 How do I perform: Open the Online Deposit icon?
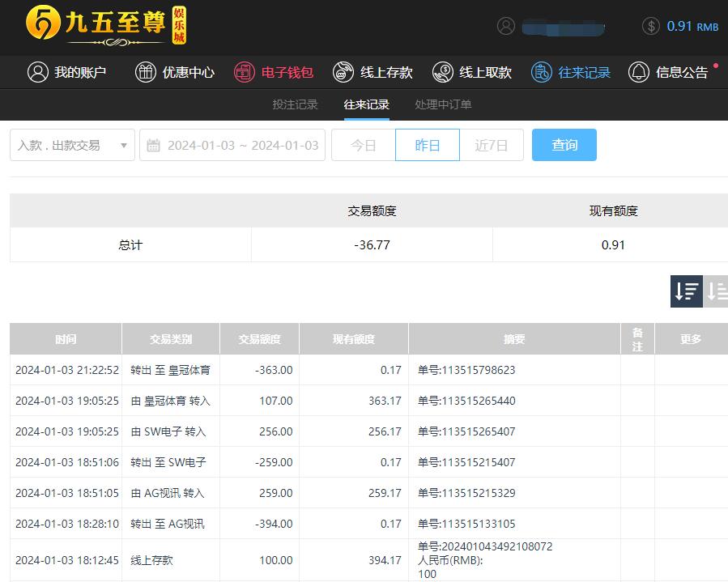pos(343,72)
